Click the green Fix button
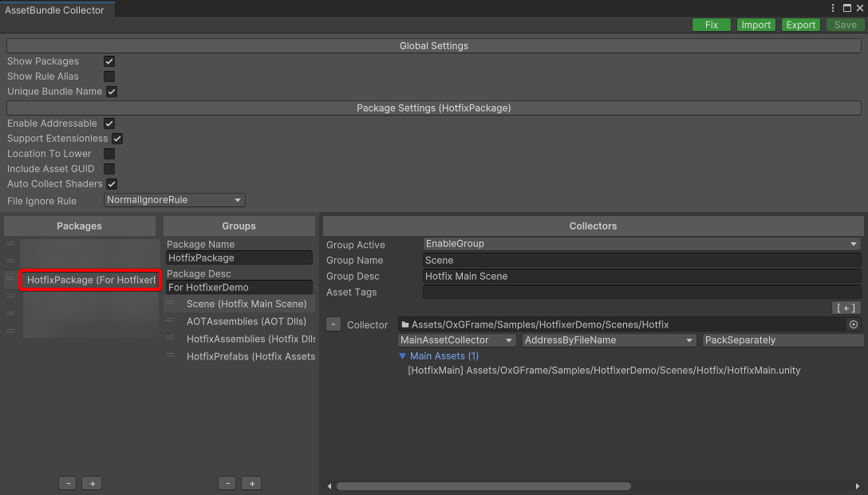Viewport: 868px width, 495px height. click(x=712, y=25)
